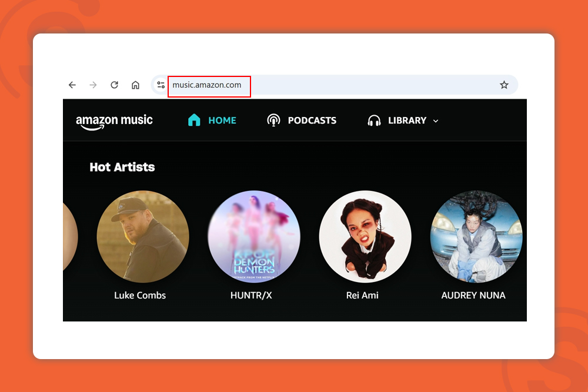
Task: Open site information icon in address bar
Action: (161, 85)
